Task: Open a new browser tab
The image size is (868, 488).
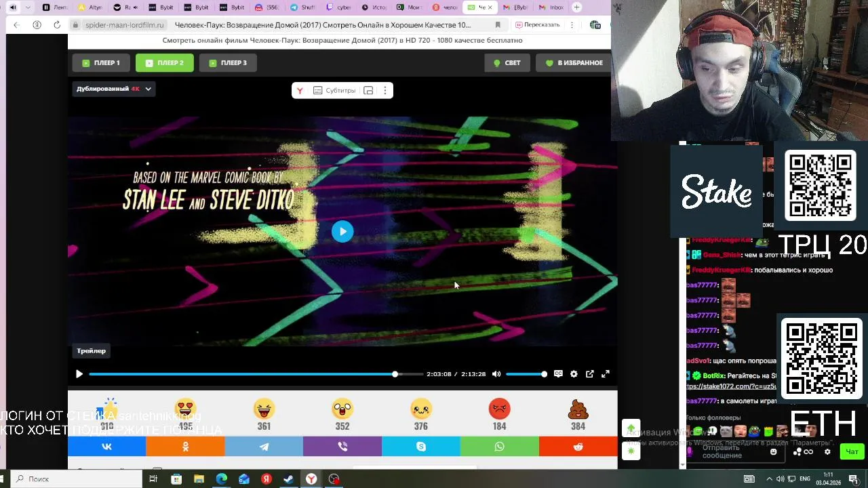Action: tap(576, 7)
